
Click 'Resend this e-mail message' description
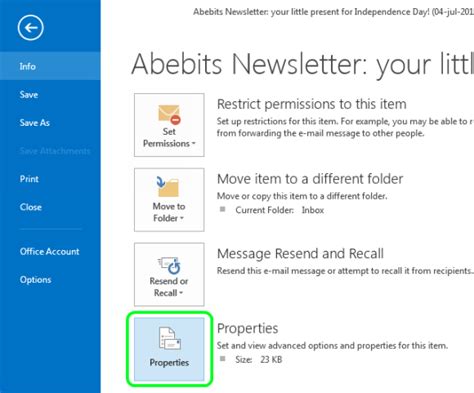tap(345, 271)
